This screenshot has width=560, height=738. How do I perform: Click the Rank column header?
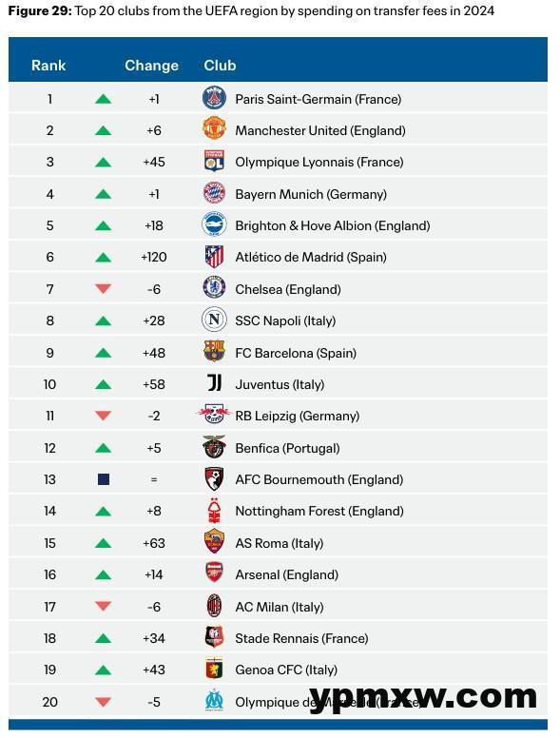click(48, 66)
